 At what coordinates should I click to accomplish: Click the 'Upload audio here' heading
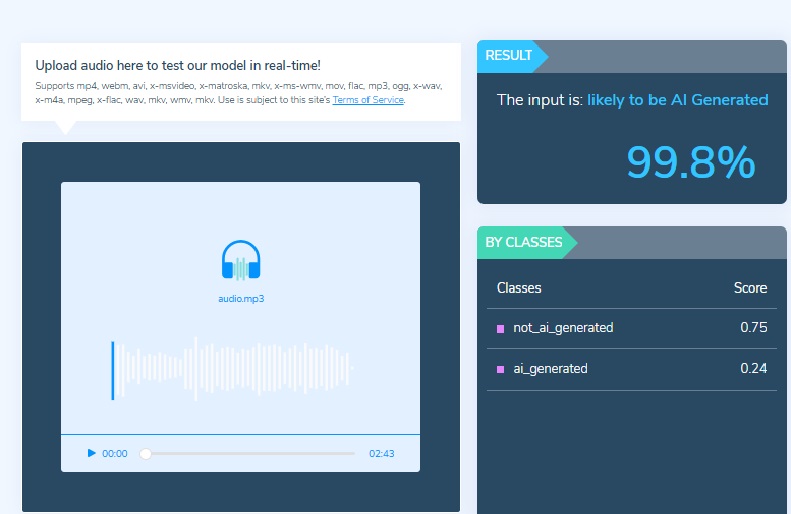(x=178, y=66)
